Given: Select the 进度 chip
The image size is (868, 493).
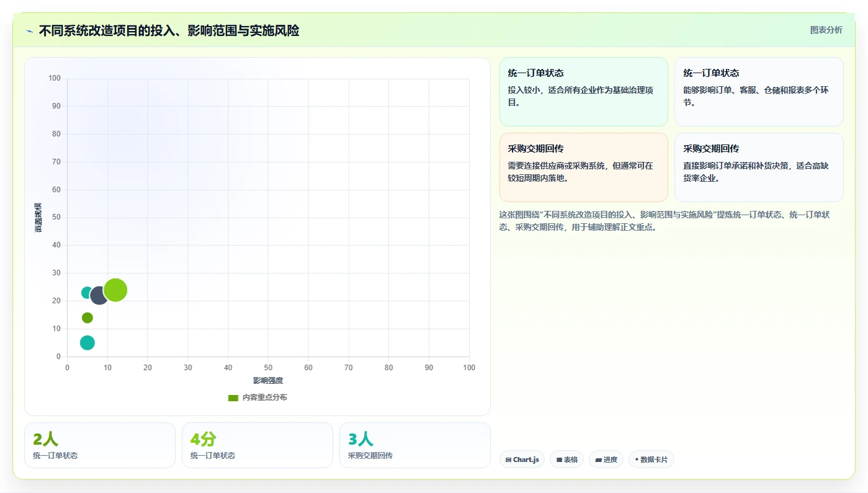Looking at the screenshot, I should tap(606, 460).
